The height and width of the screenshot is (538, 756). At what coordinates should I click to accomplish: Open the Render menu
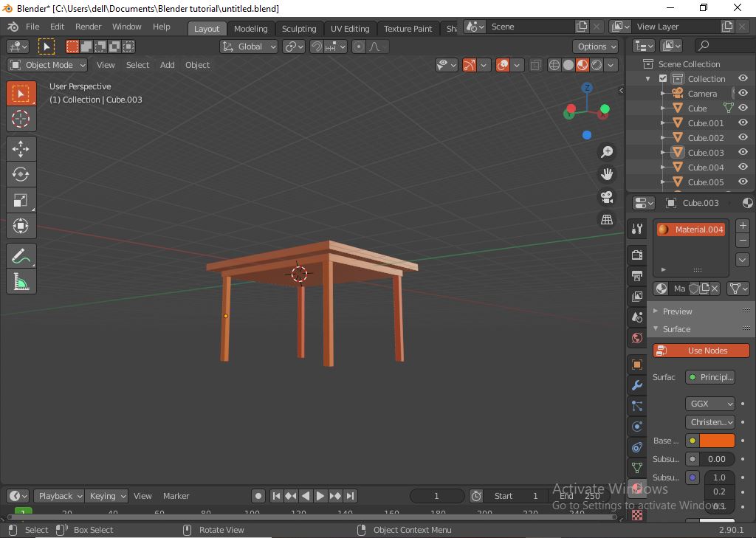[88, 26]
